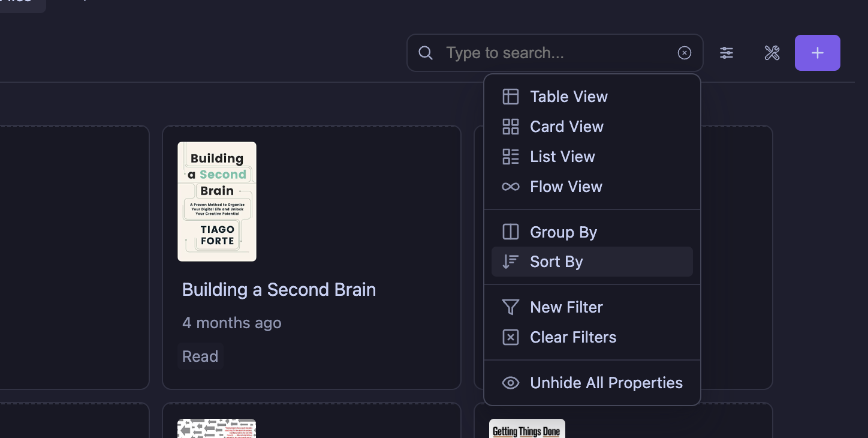The height and width of the screenshot is (438, 868).
Task: Expand the Group By option
Action: click(x=563, y=232)
